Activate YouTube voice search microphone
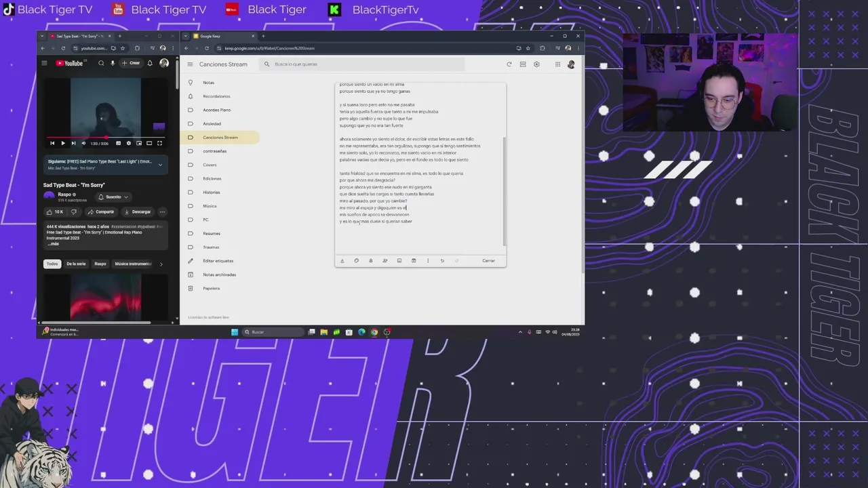 (x=113, y=63)
